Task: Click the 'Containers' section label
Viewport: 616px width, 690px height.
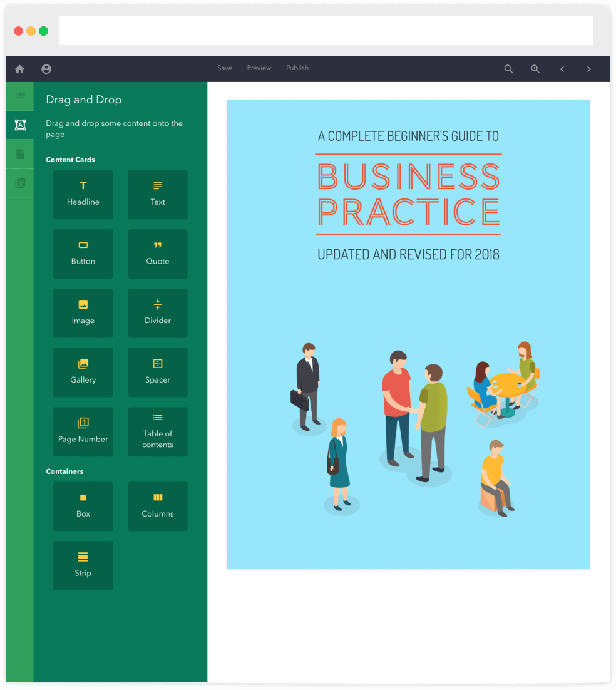Action: point(64,471)
